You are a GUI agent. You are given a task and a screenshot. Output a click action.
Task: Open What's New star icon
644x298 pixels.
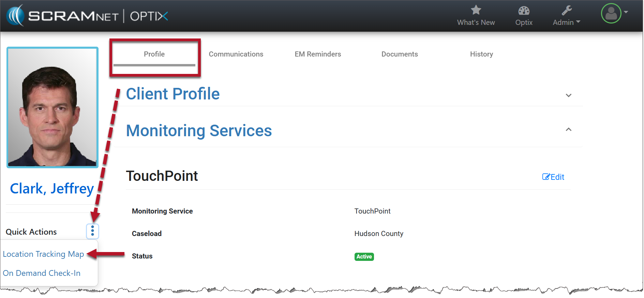tap(476, 11)
